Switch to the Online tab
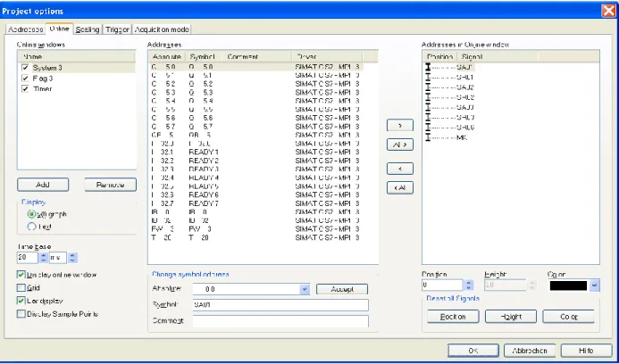Image resolution: width=619 pixels, height=364 pixels. 59,29
